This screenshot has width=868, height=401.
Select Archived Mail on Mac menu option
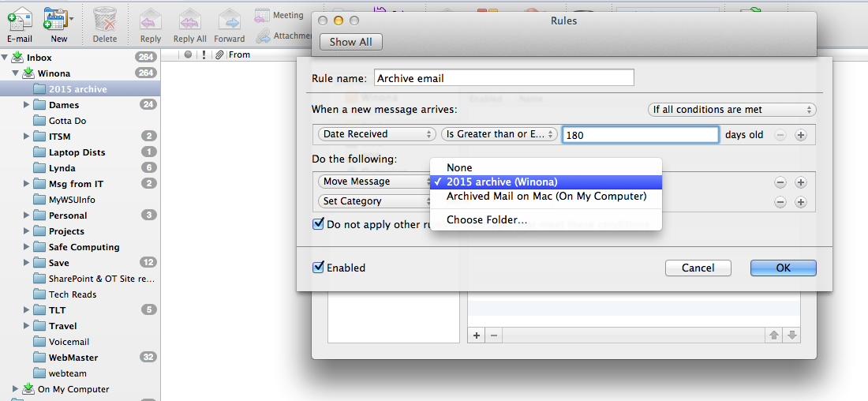[546, 196]
